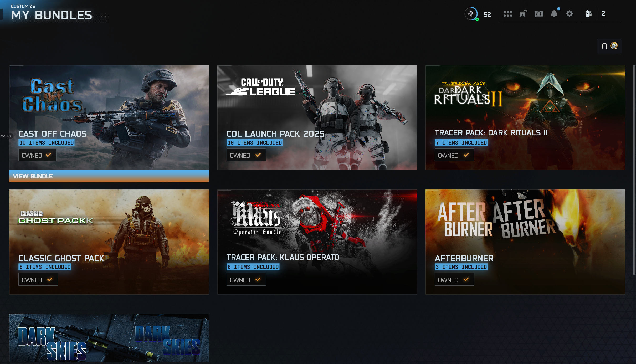Click the MY BUNDLES page title
This screenshot has height=364, width=636.
click(52, 15)
